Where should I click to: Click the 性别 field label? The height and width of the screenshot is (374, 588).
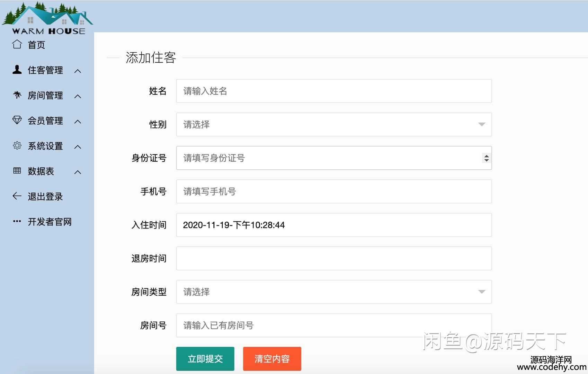coord(158,124)
